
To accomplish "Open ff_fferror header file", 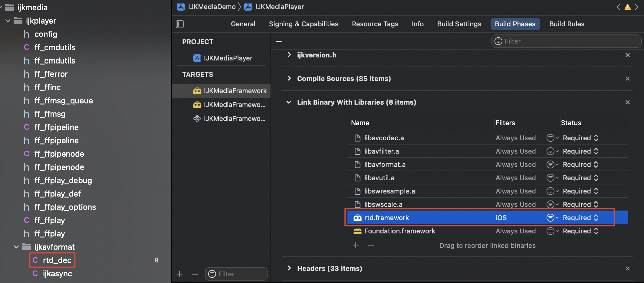I will click(x=51, y=74).
